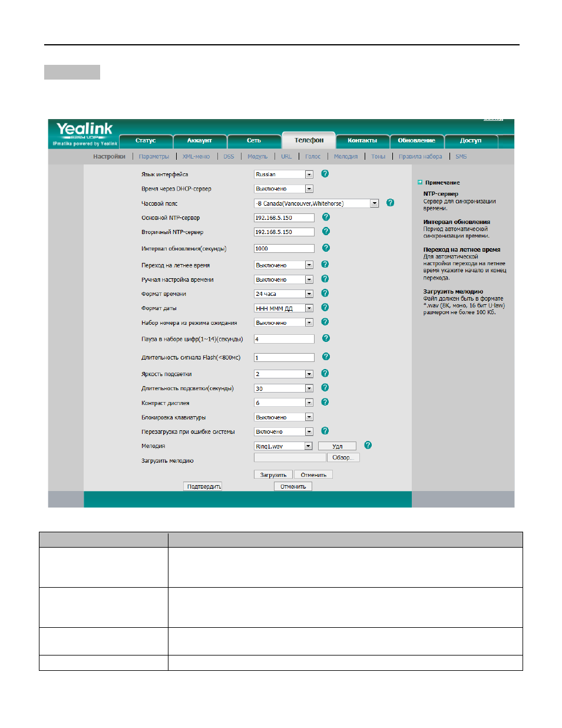This screenshot has height=728, width=562.
Task: Show help for Контраст дисплея
Action: point(325,402)
